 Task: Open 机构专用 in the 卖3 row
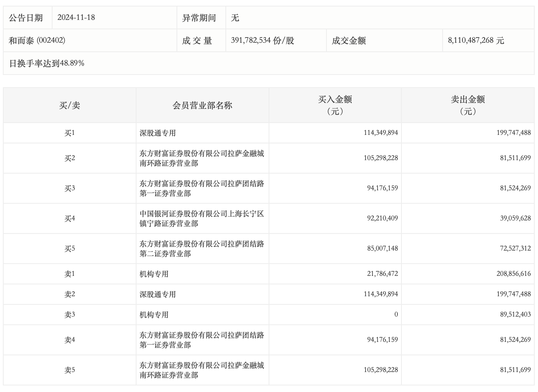(x=154, y=315)
